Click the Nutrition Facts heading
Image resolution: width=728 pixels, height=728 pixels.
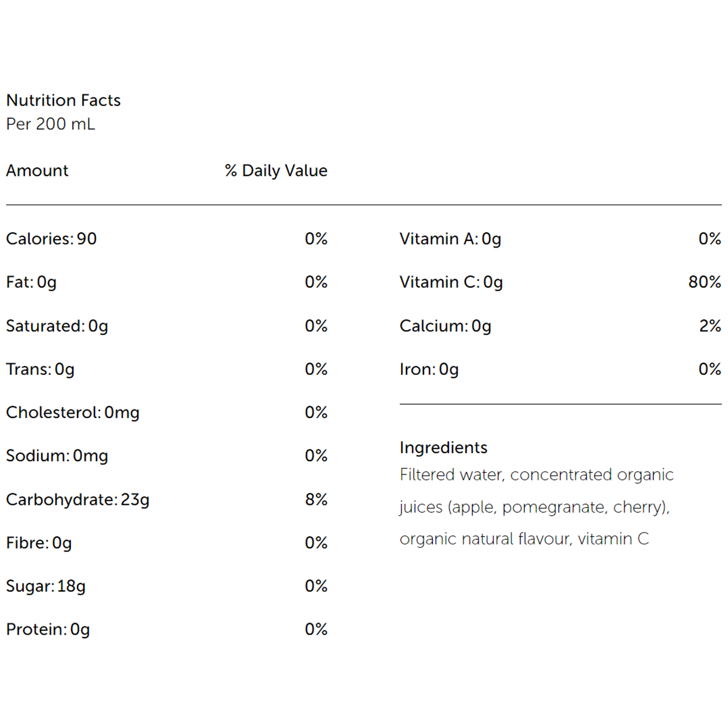(x=63, y=100)
